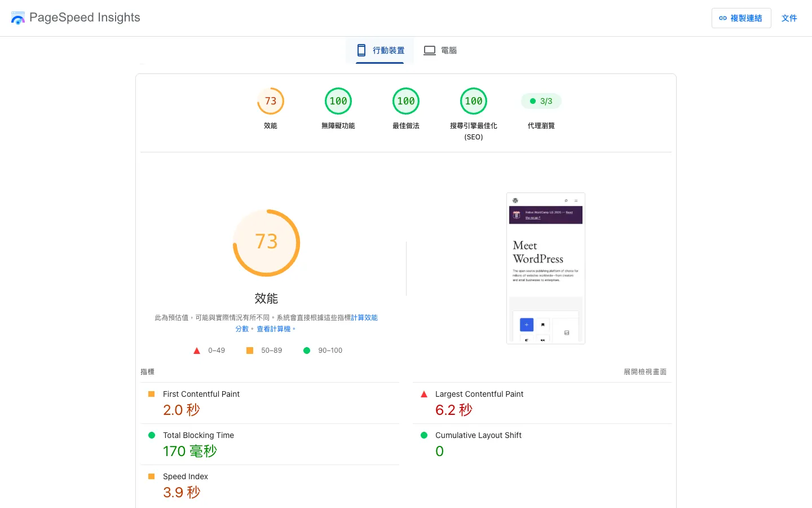The width and height of the screenshot is (812, 508).
Task: Open the 文件 link
Action: tap(789, 18)
